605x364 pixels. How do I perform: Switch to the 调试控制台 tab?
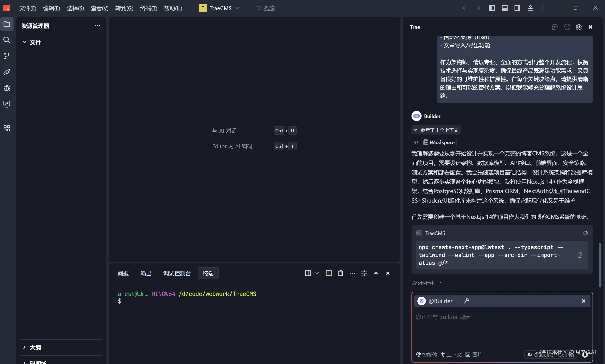tap(177, 273)
